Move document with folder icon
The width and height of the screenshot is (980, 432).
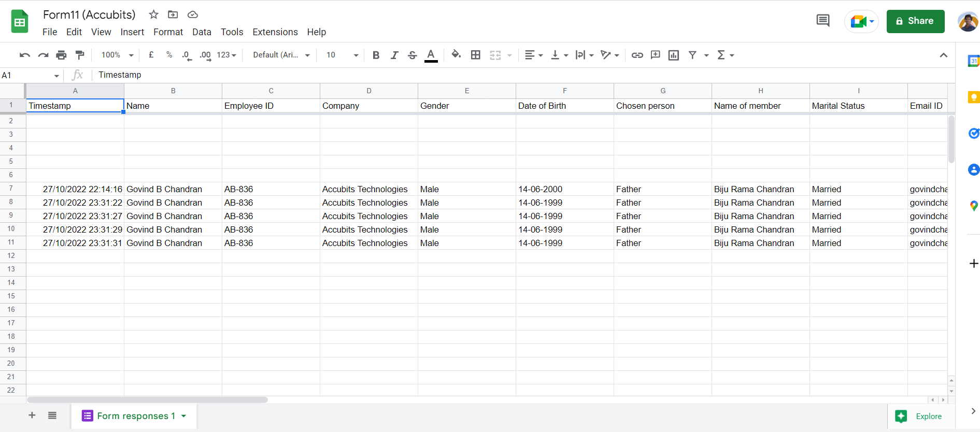click(173, 15)
